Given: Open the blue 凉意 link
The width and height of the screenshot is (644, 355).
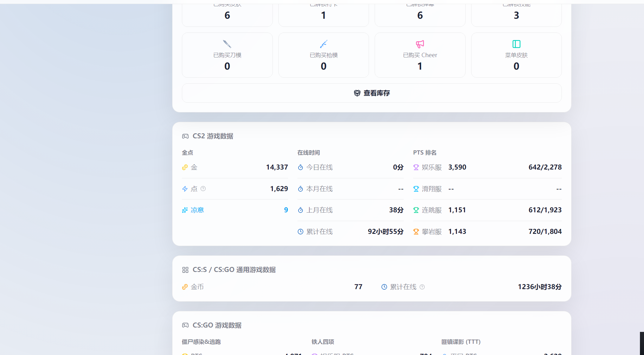Looking at the screenshot, I should click(197, 210).
